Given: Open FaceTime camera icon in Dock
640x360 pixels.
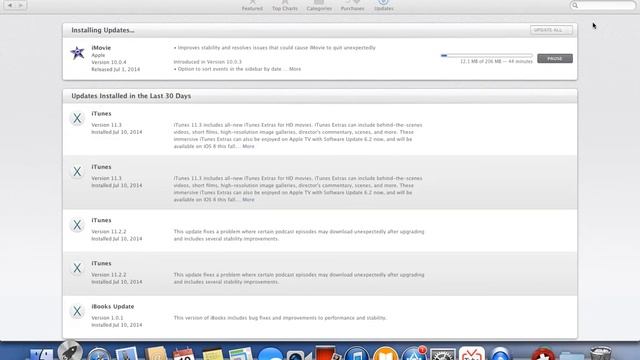Looking at the screenshot, I should click(298, 354).
